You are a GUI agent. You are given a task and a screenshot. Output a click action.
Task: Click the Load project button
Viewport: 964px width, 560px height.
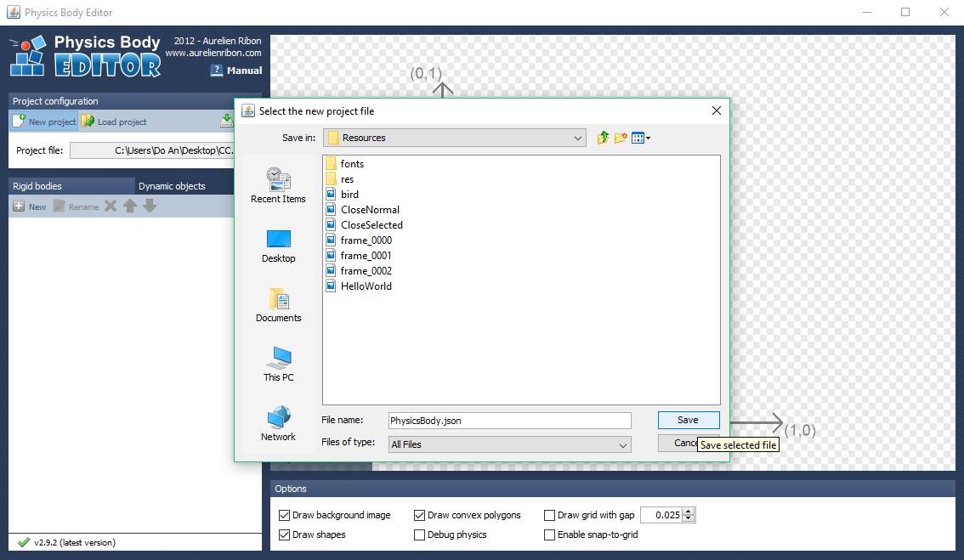pos(115,122)
